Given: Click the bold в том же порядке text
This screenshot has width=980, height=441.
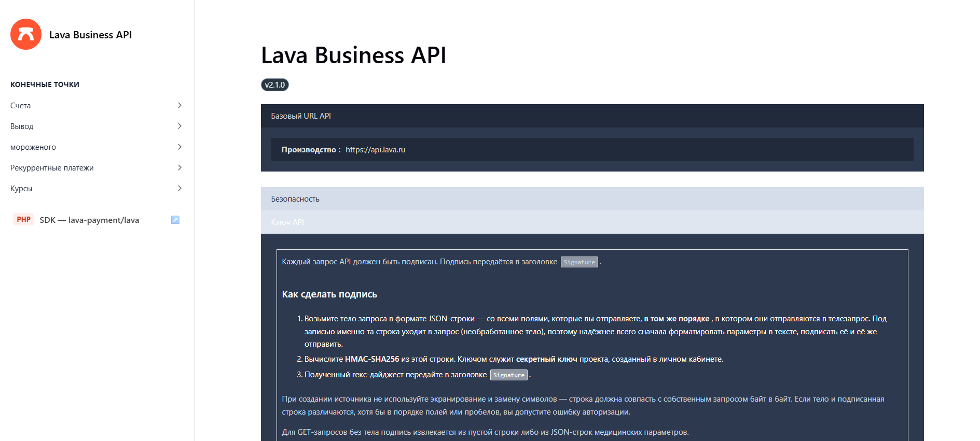Looking at the screenshot, I should click(677, 319).
